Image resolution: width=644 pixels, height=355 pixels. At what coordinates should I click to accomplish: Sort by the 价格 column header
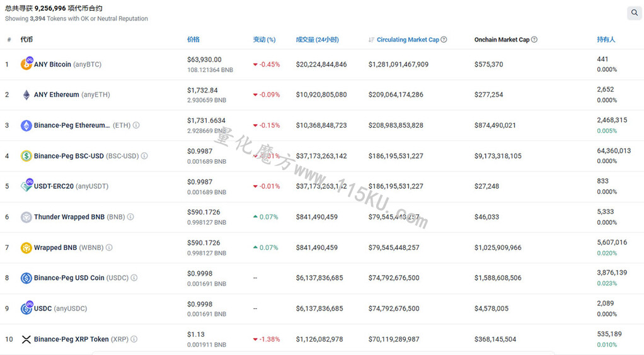pyautogui.click(x=193, y=40)
